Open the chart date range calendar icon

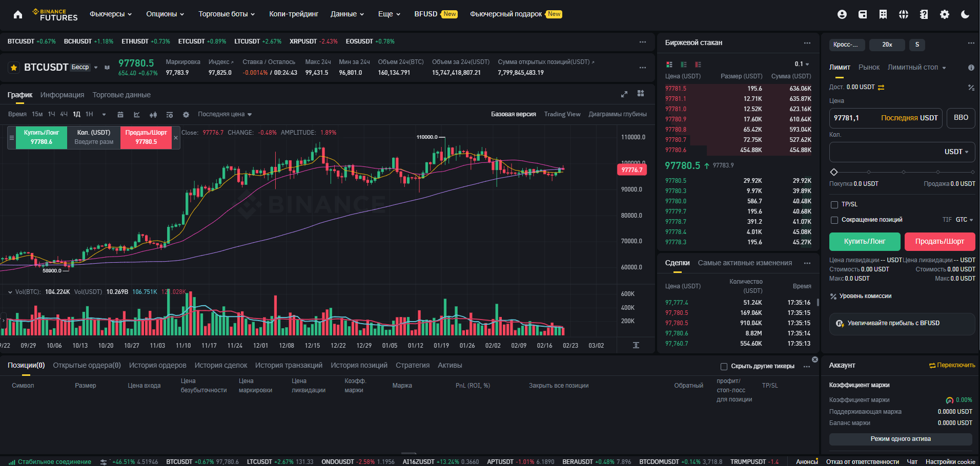point(120,115)
